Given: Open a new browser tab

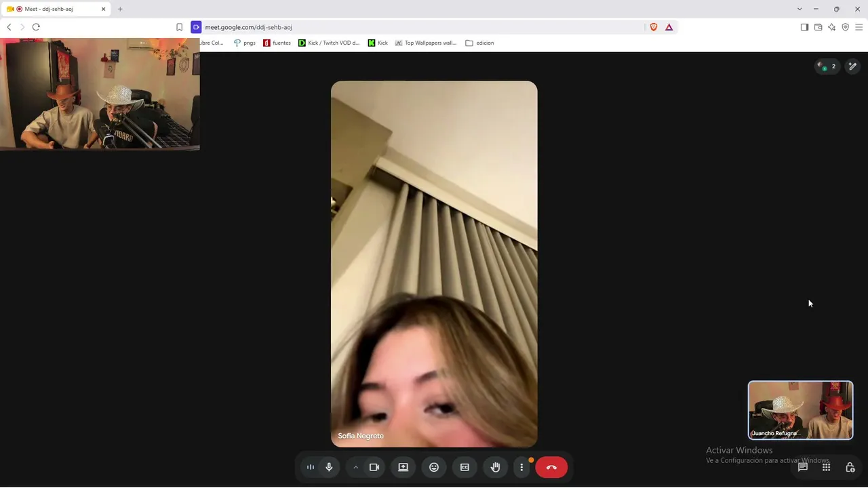Looking at the screenshot, I should pyautogui.click(x=120, y=9).
